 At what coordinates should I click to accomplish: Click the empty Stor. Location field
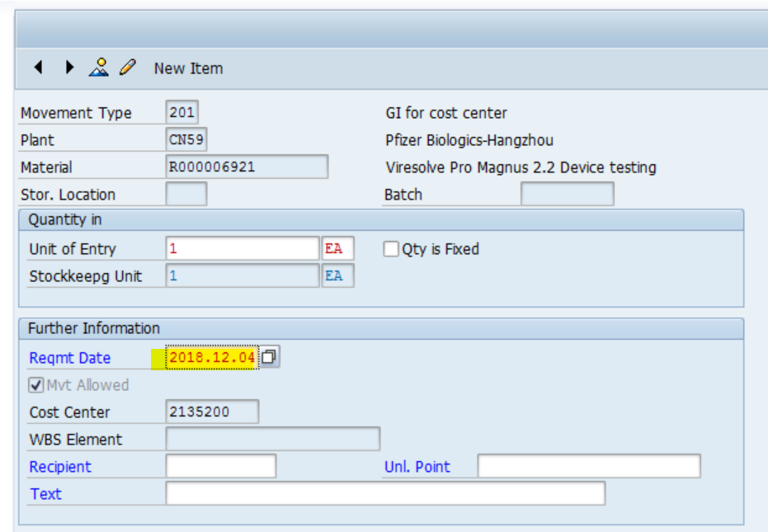point(186,194)
